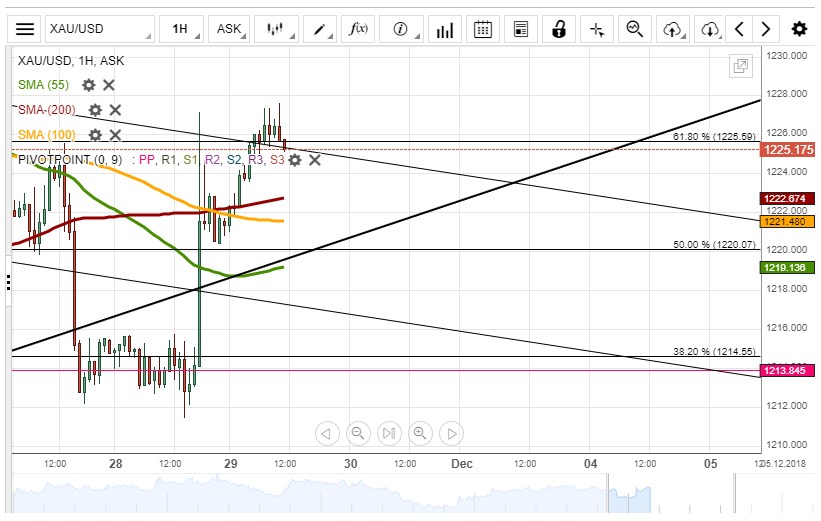The height and width of the screenshot is (521, 821).
Task: Remove the PIVOTPOINT indicator
Action: point(315,160)
